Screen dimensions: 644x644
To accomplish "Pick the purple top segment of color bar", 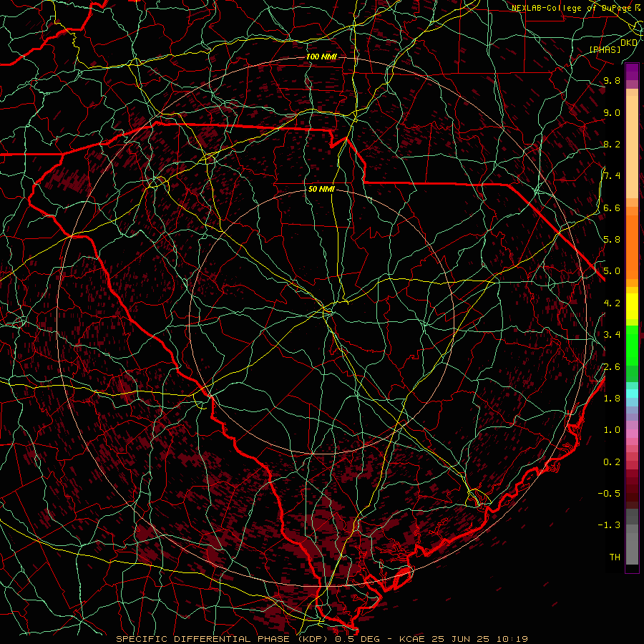I will (632, 72).
